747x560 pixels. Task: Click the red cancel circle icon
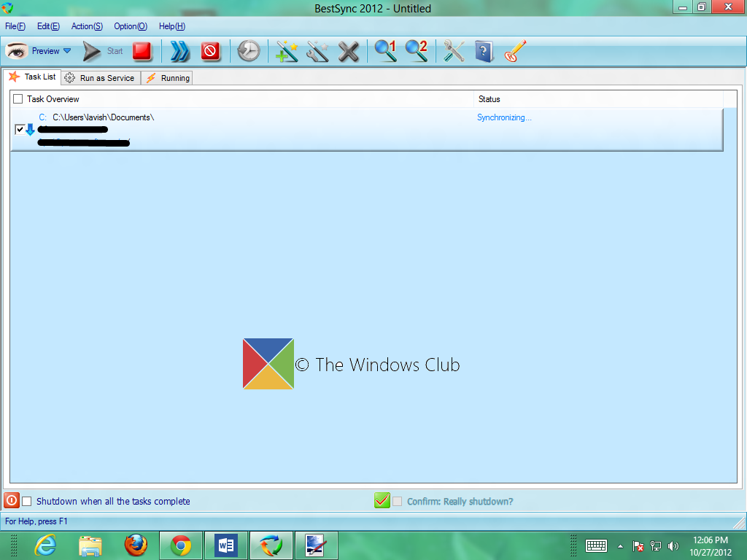pyautogui.click(x=210, y=52)
